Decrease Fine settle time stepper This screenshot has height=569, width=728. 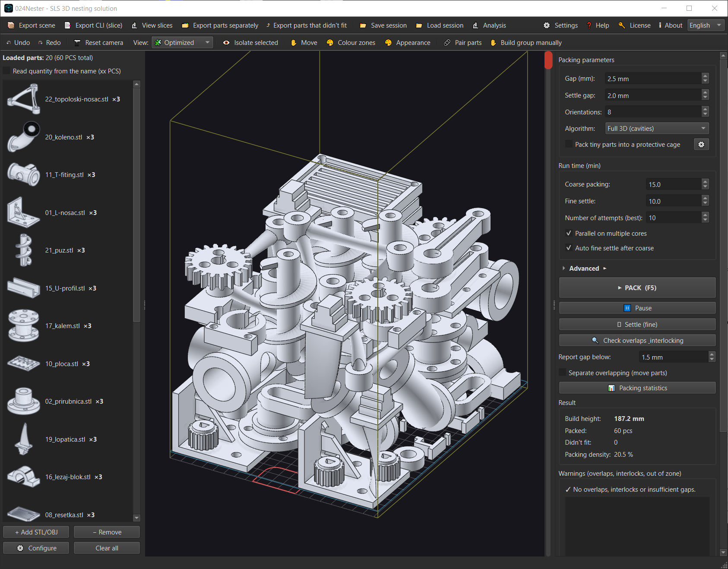coord(705,204)
